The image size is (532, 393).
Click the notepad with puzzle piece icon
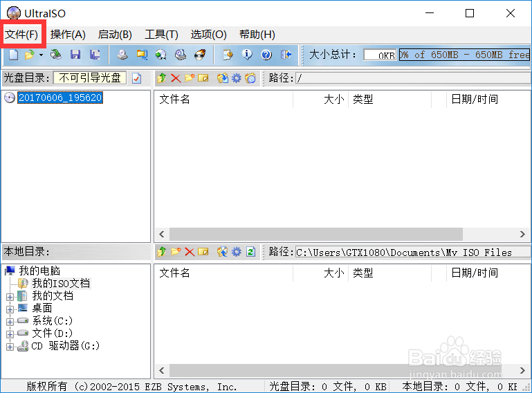coord(228,55)
